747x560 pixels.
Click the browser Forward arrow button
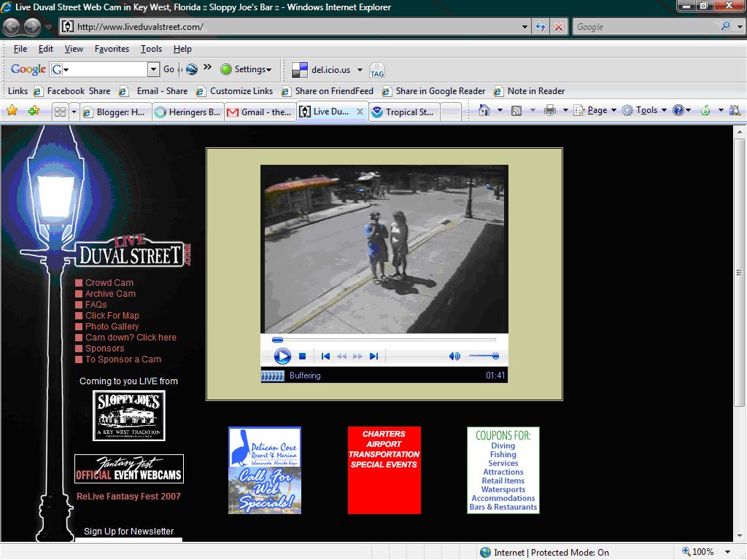32,27
